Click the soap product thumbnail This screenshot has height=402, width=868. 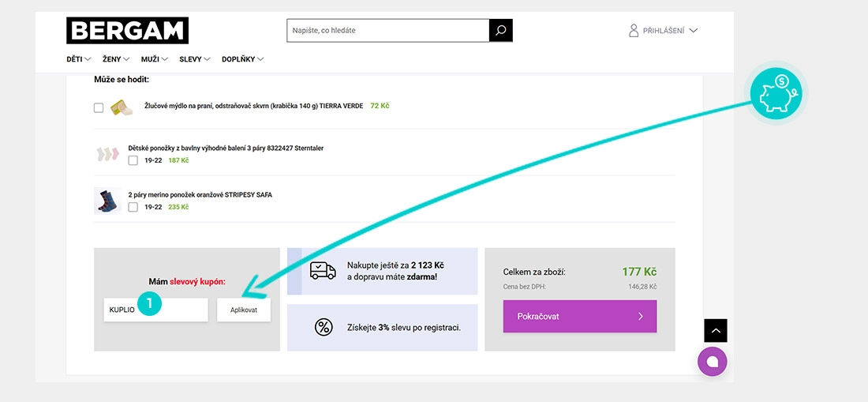pyautogui.click(x=122, y=107)
